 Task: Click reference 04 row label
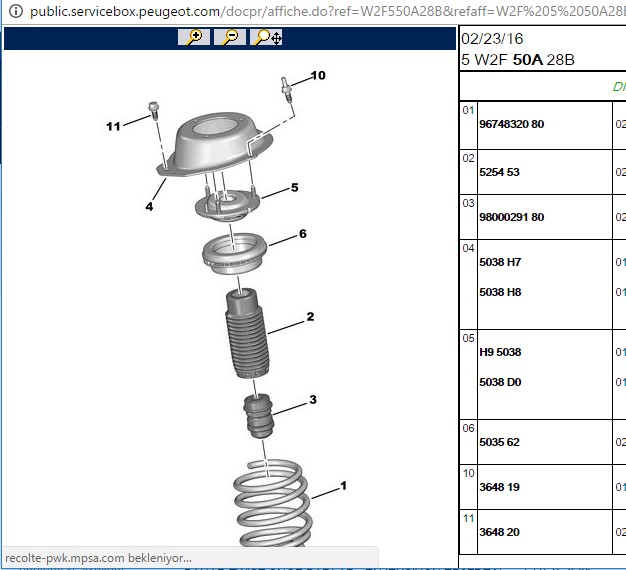[x=468, y=248]
